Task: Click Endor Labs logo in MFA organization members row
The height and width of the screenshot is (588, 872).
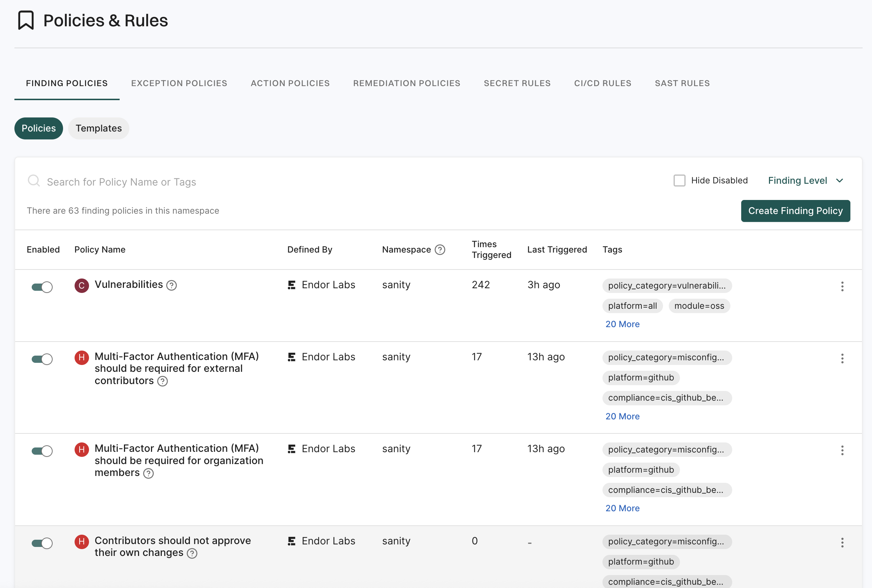Action: click(292, 449)
